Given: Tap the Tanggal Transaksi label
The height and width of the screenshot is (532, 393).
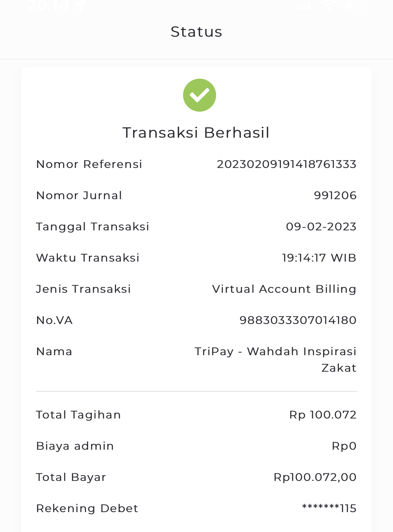Looking at the screenshot, I should click(92, 227).
